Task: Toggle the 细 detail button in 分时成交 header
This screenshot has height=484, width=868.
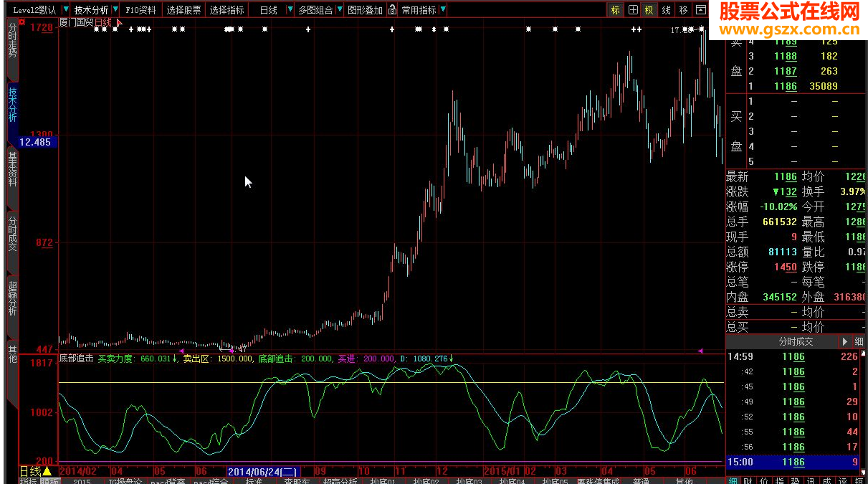Action: [x=859, y=342]
